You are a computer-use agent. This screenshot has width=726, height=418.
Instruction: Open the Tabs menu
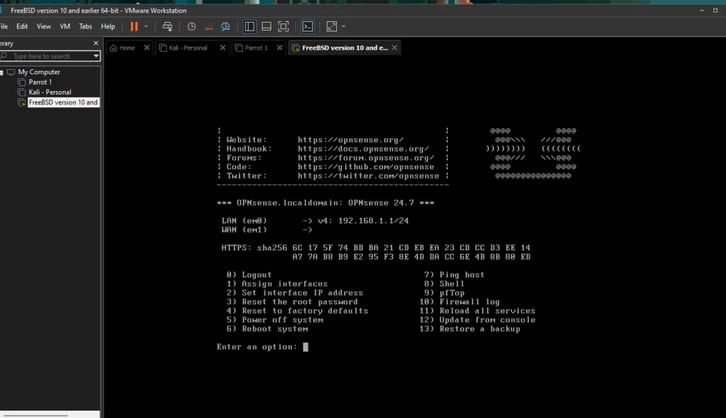(85, 26)
